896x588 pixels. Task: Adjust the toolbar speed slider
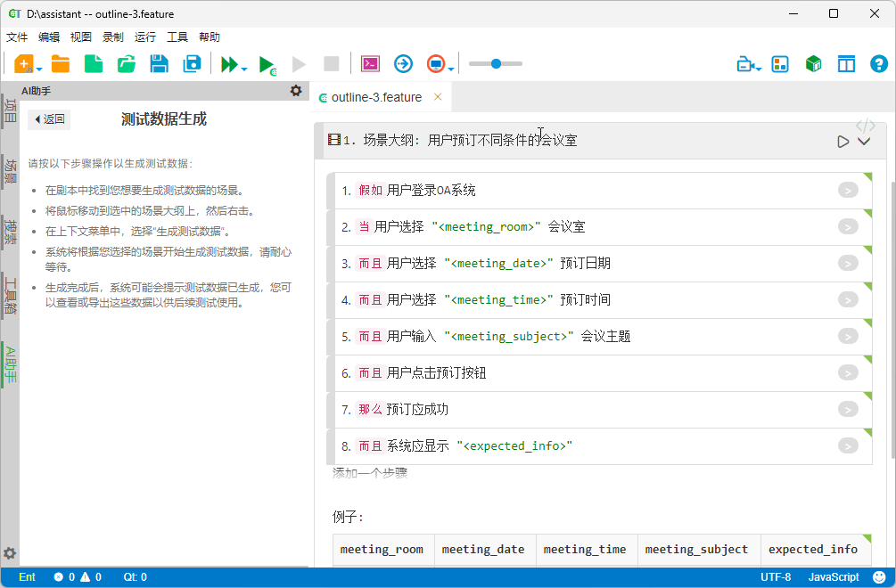496,64
